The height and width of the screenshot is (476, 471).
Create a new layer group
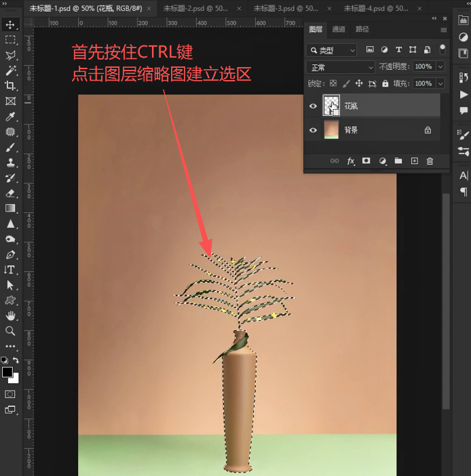(x=398, y=161)
